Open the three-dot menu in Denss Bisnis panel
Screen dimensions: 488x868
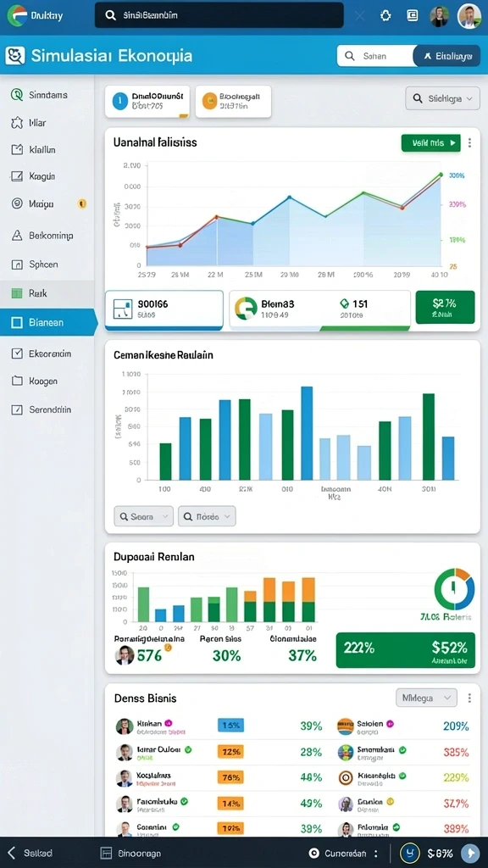(x=469, y=698)
